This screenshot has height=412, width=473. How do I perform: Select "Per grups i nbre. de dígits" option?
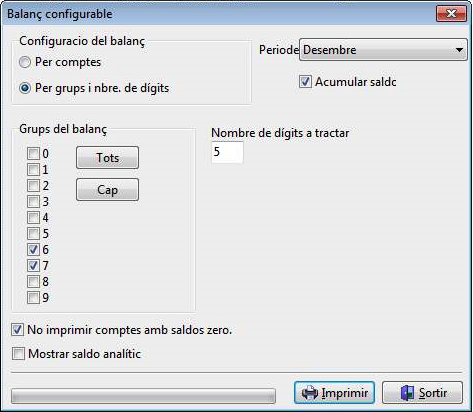tap(25, 88)
